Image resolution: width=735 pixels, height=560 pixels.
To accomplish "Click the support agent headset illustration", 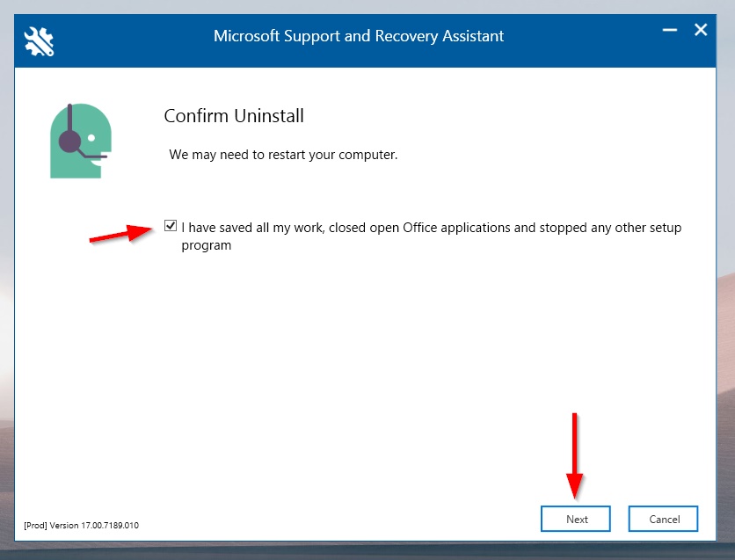I will tap(81, 141).
